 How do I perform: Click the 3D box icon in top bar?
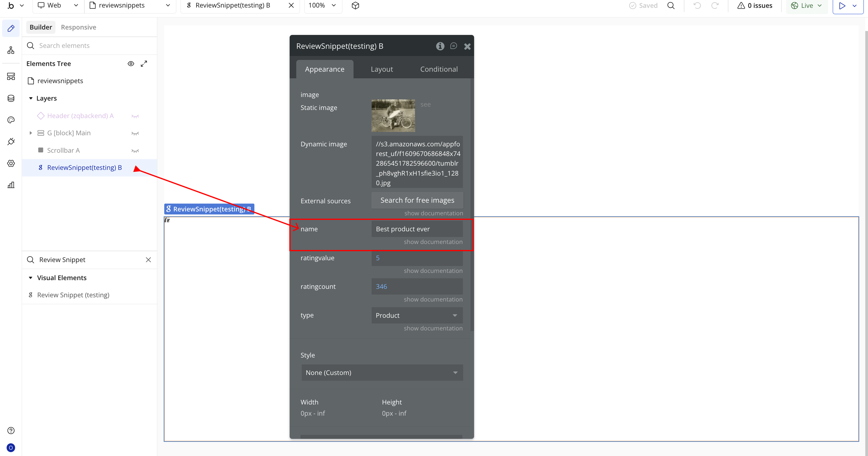tap(355, 5)
